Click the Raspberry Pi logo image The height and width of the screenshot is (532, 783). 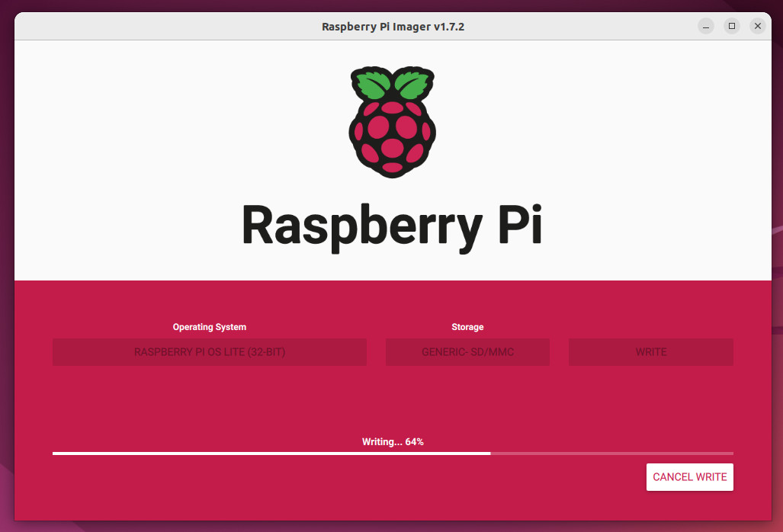(x=392, y=122)
